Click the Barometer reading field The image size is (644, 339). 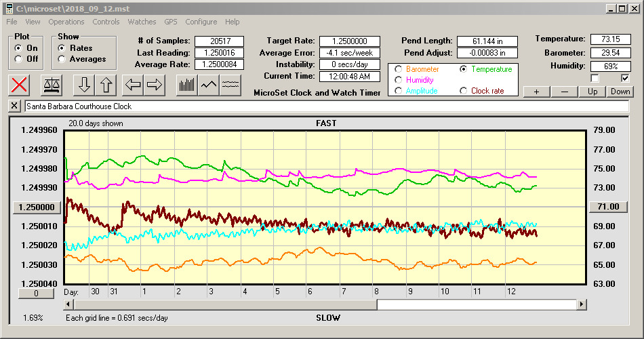(610, 53)
